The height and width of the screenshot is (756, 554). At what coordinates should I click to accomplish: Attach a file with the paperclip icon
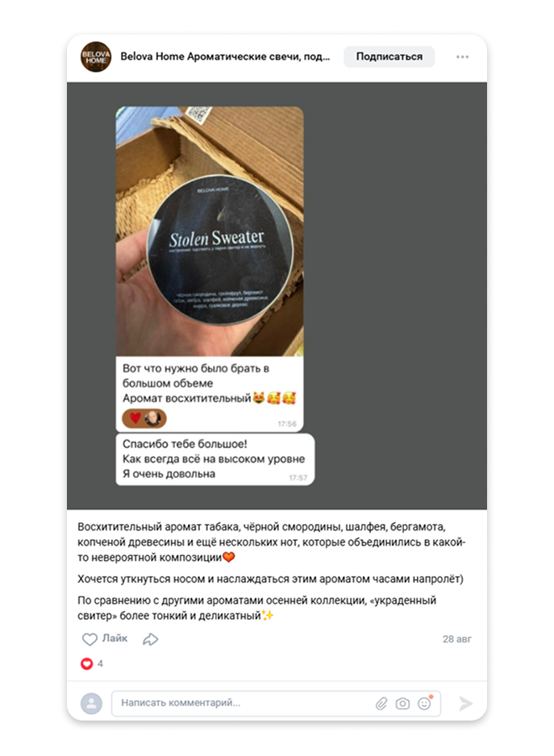click(381, 704)
